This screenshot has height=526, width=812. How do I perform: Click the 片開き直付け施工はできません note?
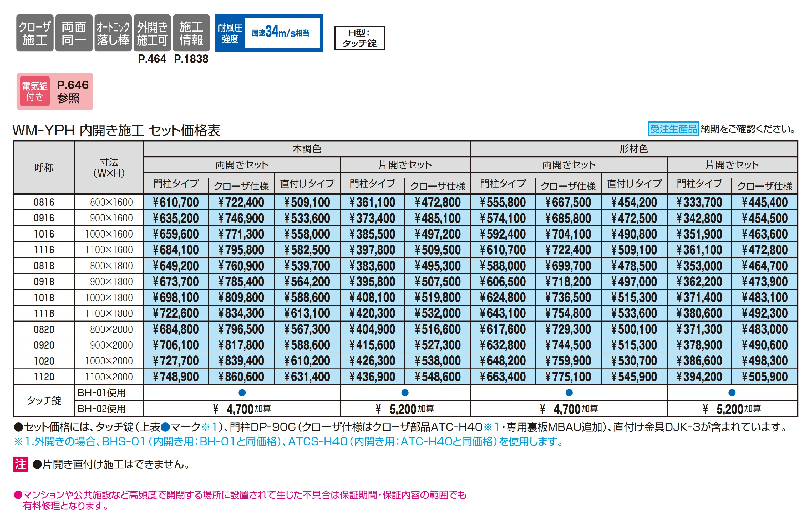point(111,464)
